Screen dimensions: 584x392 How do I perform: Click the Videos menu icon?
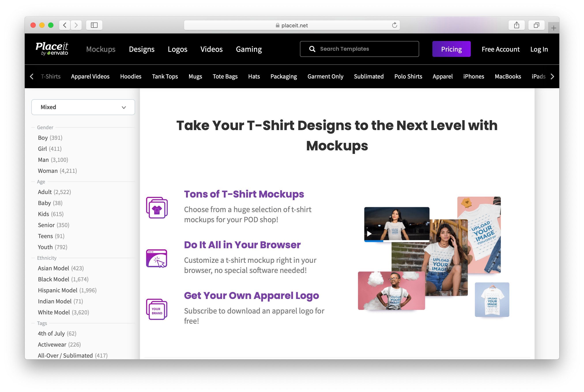(212, 49)
